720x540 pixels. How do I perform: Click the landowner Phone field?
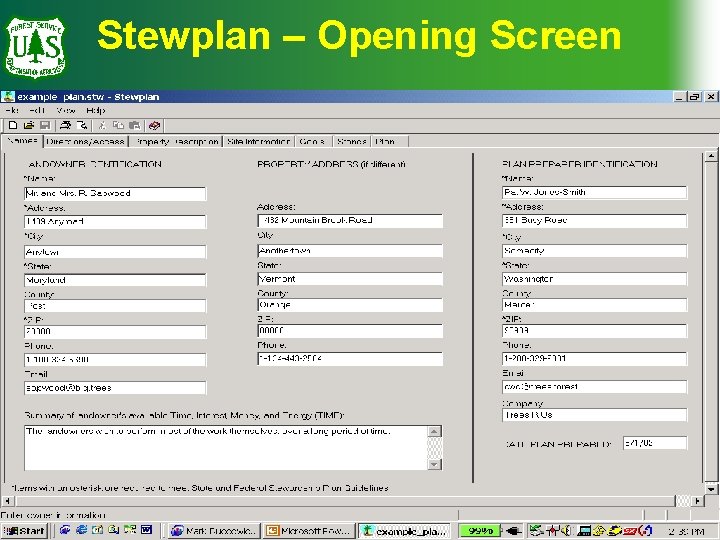tap(115, 360)
